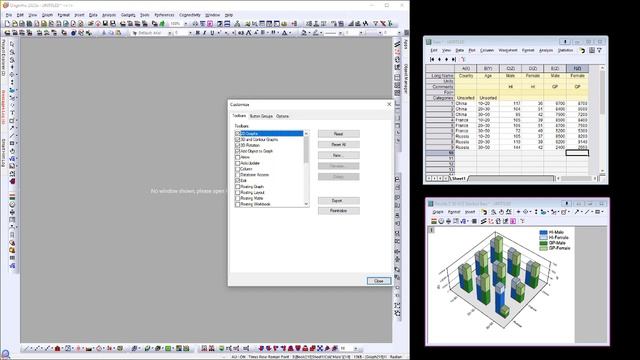This screenshot has height=360, width=640.
Task: Open the Insert menu in the graph window
Action: (470, 212)
